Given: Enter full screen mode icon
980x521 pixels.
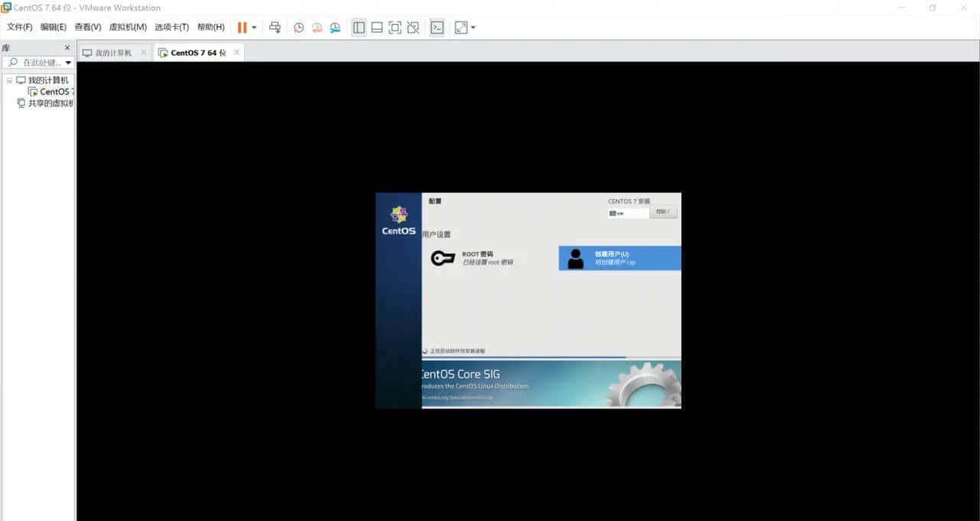Looking at the screenshot, I should click(395, 28).
